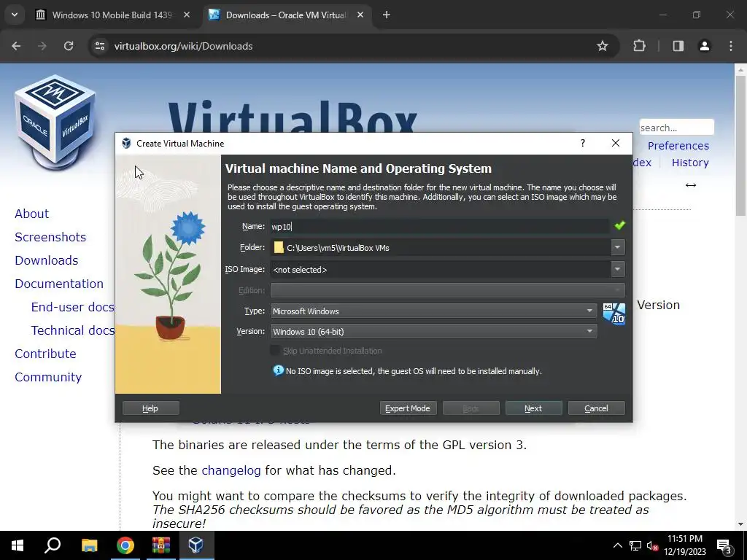Open About in the site sidebar

(32, 214)
